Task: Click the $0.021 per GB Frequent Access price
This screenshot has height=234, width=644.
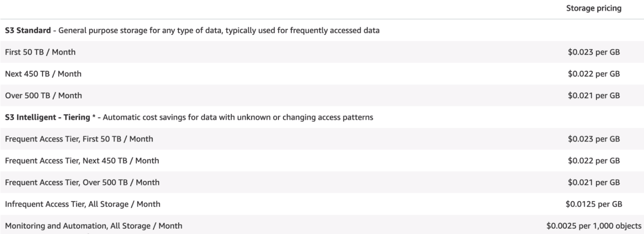Action: point(593,182)
